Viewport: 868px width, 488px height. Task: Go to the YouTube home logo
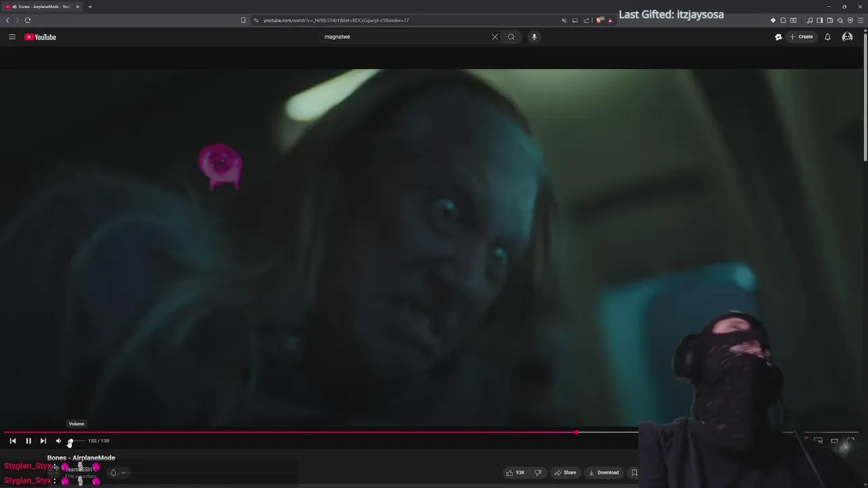40,37
